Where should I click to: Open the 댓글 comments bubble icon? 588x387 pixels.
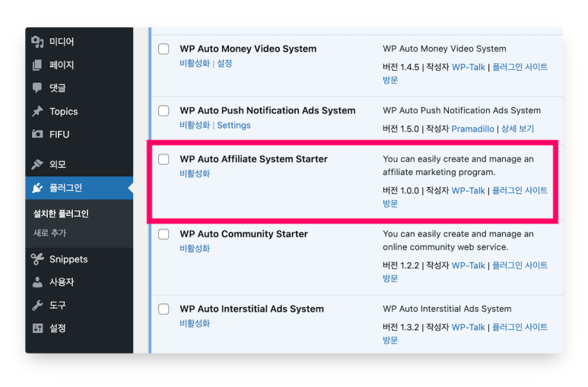37,88
